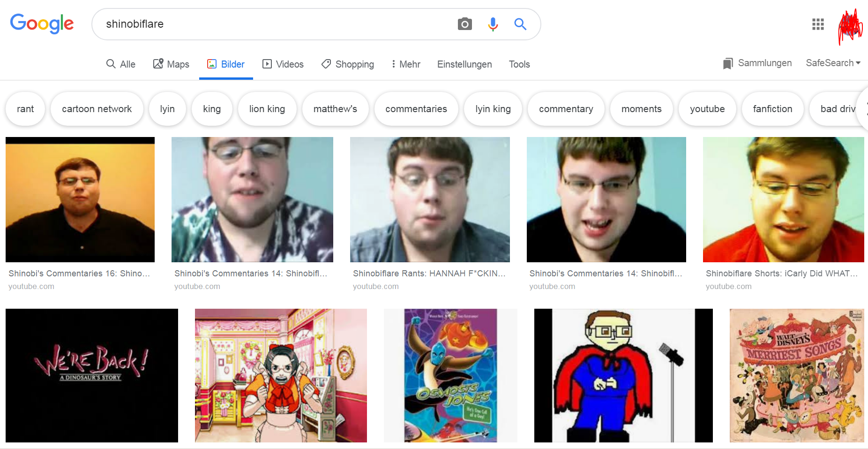Open Sammlungen bookmark collections
This screenshot has height=449, width=868.
(x=757, y=63)
